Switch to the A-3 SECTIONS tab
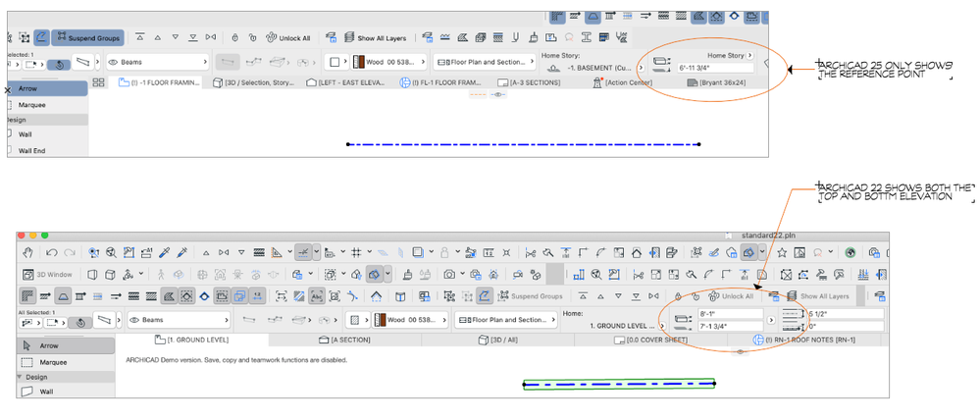The width and height of the screenshot is (980, 420). tap(530, 82)
